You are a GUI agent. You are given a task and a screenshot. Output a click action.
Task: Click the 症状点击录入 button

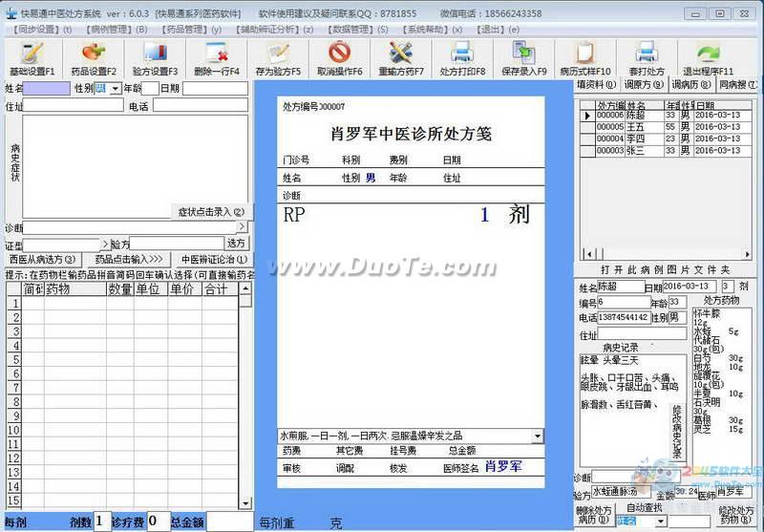[210, 212]
